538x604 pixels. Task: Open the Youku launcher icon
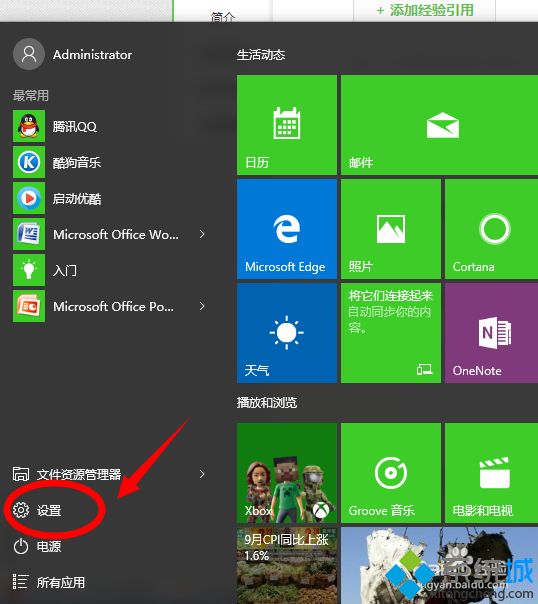29,198
